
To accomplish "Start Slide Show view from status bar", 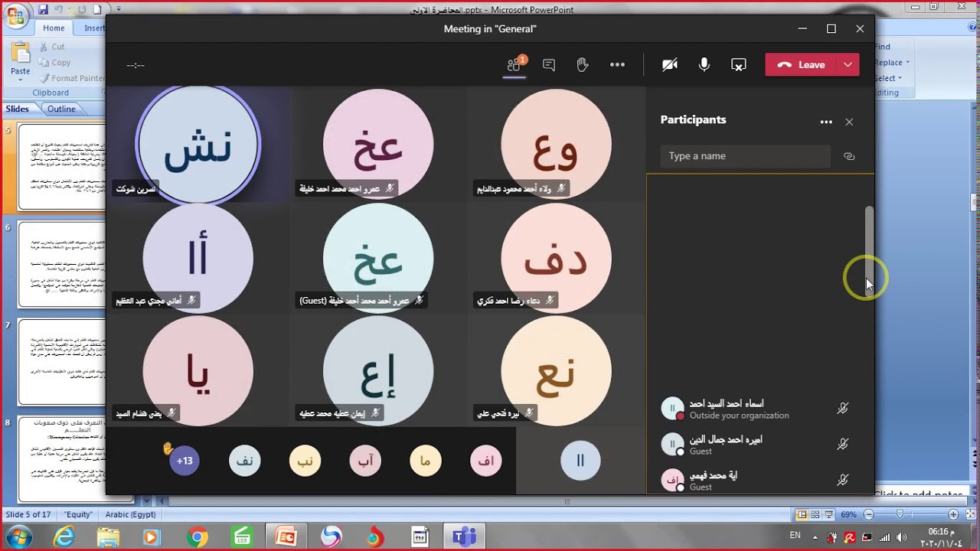I will pos(828,515).
